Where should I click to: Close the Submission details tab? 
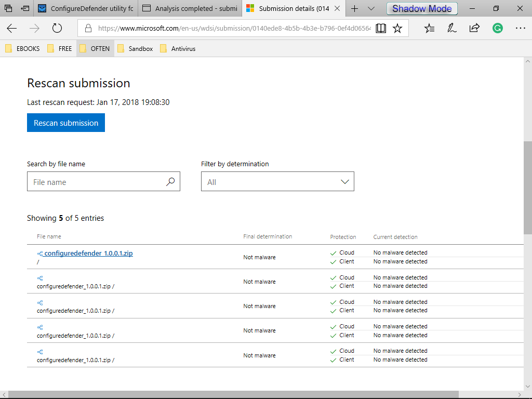coord(337,8)
